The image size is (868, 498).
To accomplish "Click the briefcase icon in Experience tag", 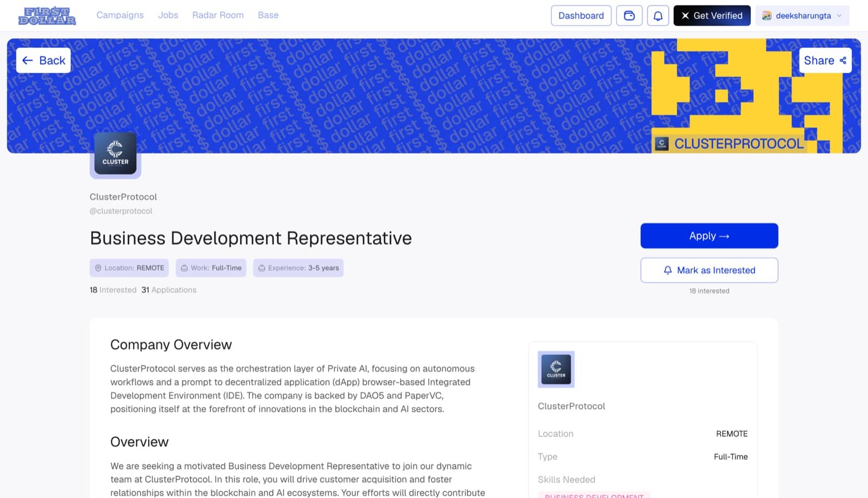I will click(x=262, y=268).
